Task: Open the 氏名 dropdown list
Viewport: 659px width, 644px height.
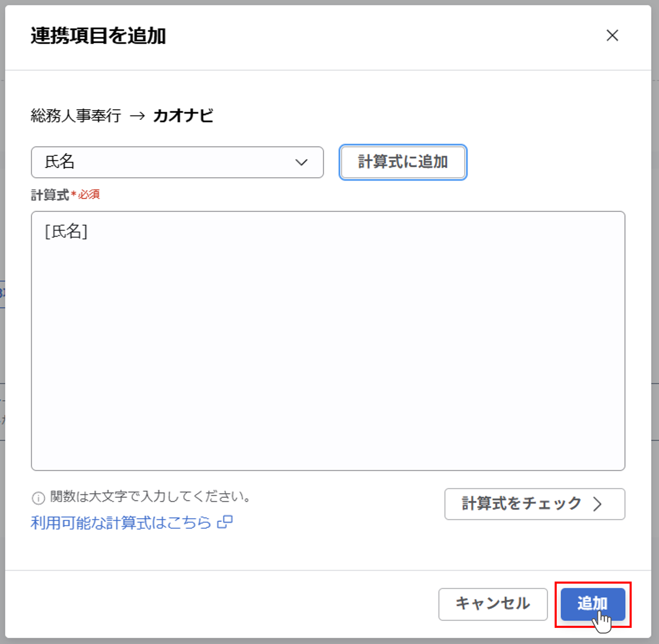Action: [177, 162]
